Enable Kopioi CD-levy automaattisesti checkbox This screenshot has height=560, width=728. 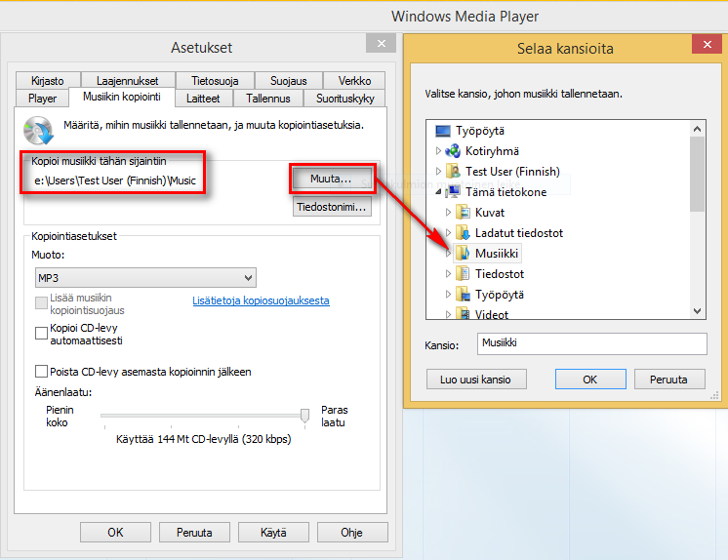pos(41,333)
